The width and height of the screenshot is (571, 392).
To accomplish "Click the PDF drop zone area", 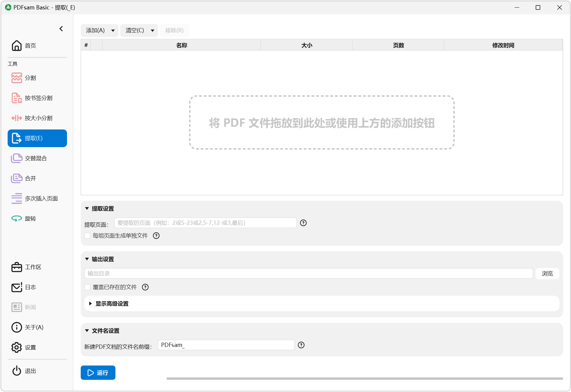I will [322, 122].
